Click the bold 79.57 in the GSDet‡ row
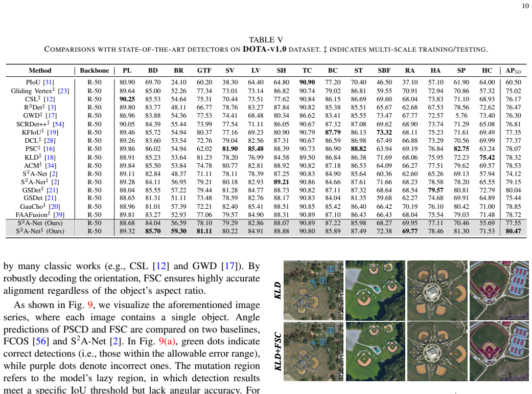532x394 pixels. click(435, 190)
